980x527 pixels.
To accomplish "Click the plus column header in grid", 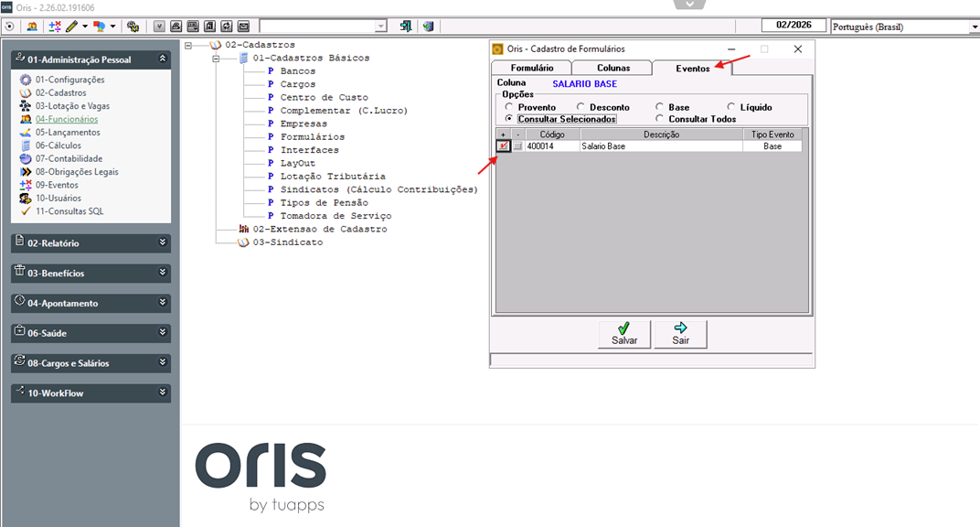I will click(x=503, y=134).
